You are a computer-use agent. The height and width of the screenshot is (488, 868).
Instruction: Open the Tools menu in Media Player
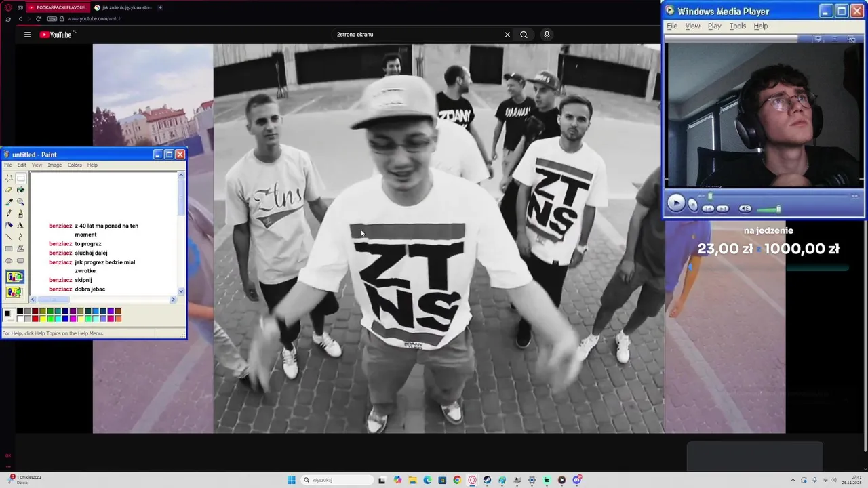coord(738,26)
